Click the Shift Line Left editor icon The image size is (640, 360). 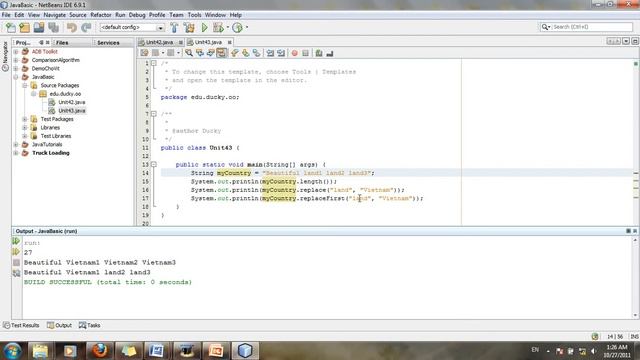270,53
